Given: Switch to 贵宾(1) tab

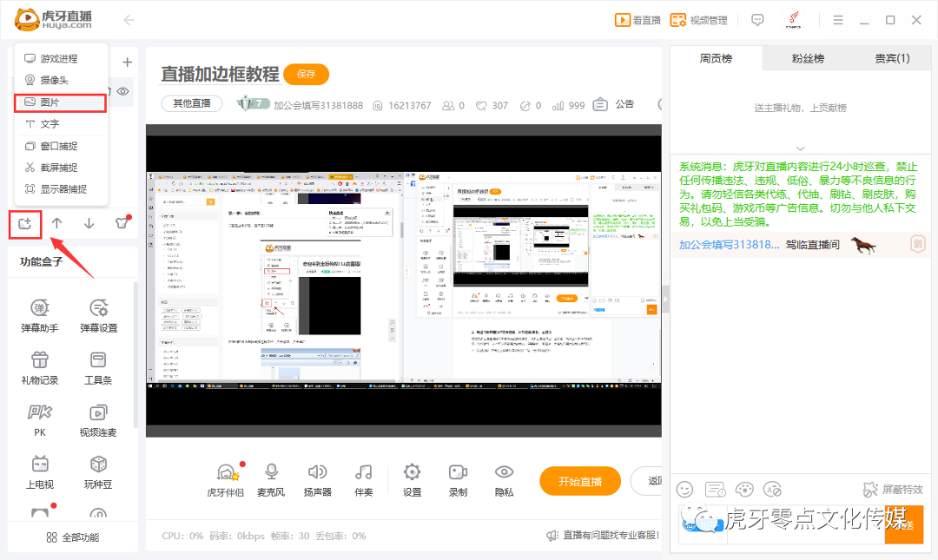Looking at the screenshot, I should click(x=892, y=58).
